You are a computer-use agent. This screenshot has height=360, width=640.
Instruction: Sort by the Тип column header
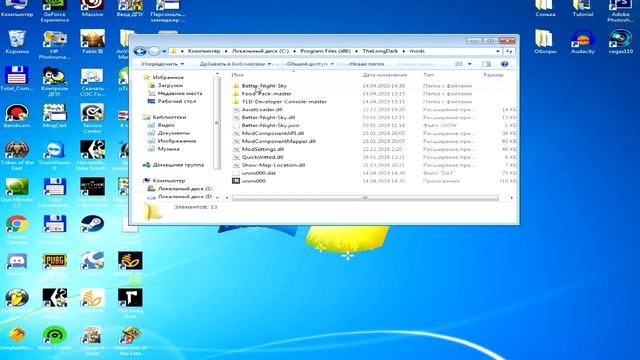[x=428, y=75]
